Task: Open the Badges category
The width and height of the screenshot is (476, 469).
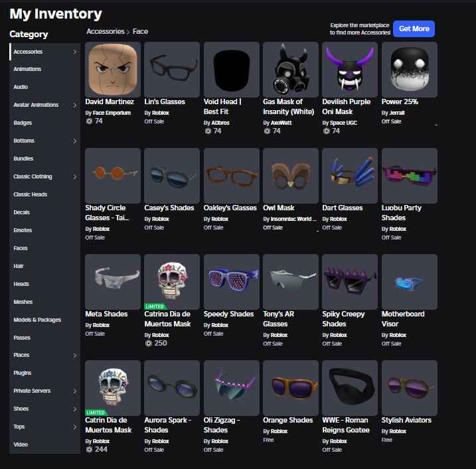Action: click(23, 123)
